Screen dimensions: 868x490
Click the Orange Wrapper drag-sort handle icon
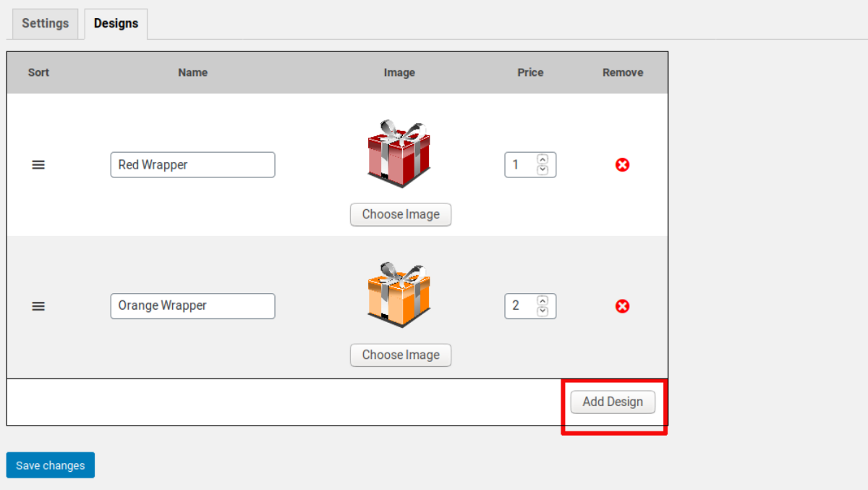pos(38,306)
